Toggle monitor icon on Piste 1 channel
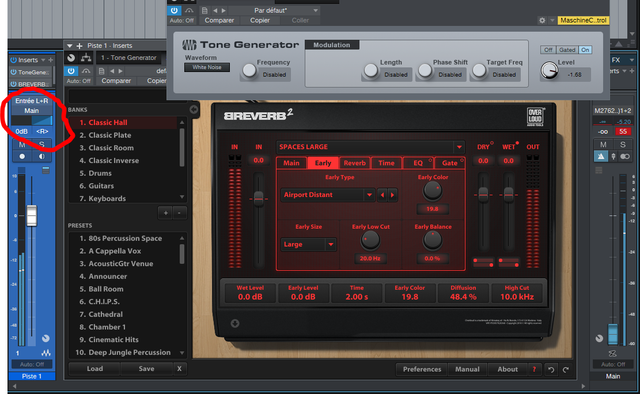Viewport: 640px width, 394px height. [42, 156]
